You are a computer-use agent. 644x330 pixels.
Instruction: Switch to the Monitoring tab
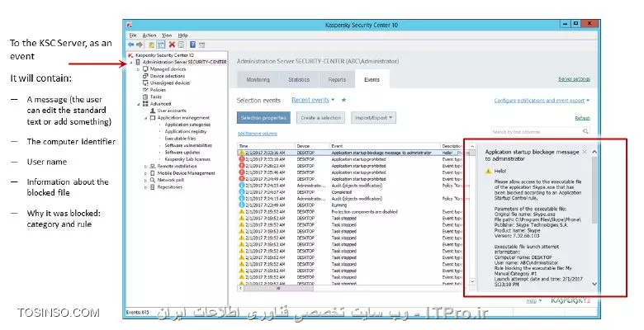[x=258, y=80]
